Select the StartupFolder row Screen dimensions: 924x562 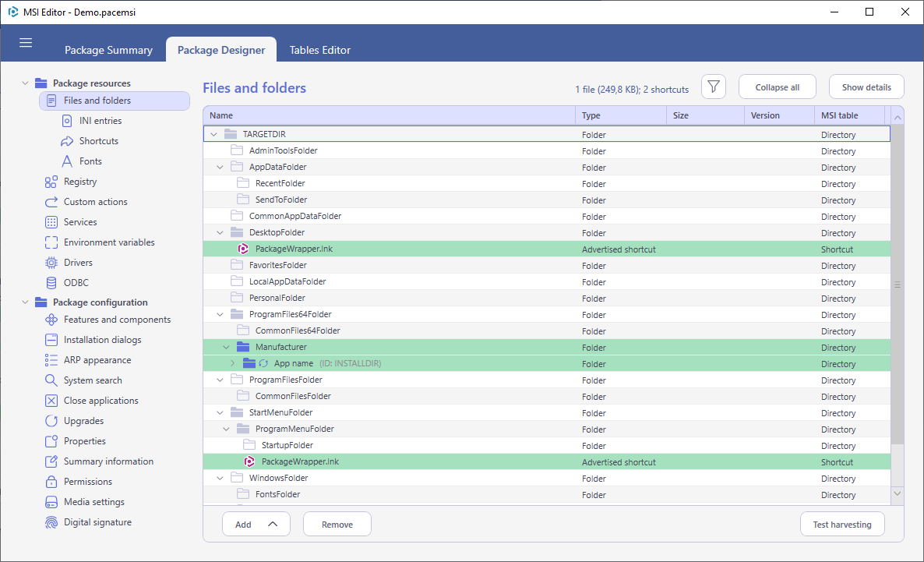click(x=546, y=446)
